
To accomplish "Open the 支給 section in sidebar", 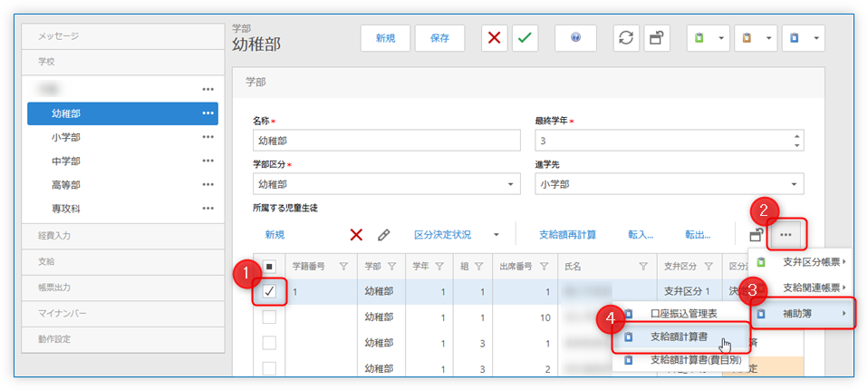I will (x=123, y=261).
